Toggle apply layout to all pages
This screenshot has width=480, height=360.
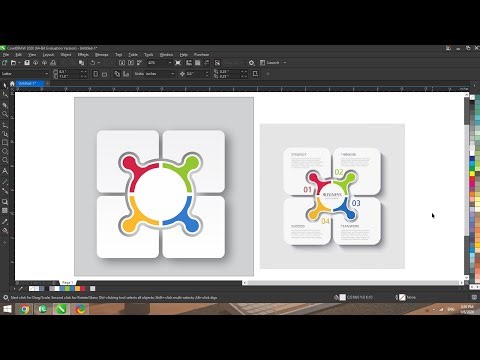117,74
